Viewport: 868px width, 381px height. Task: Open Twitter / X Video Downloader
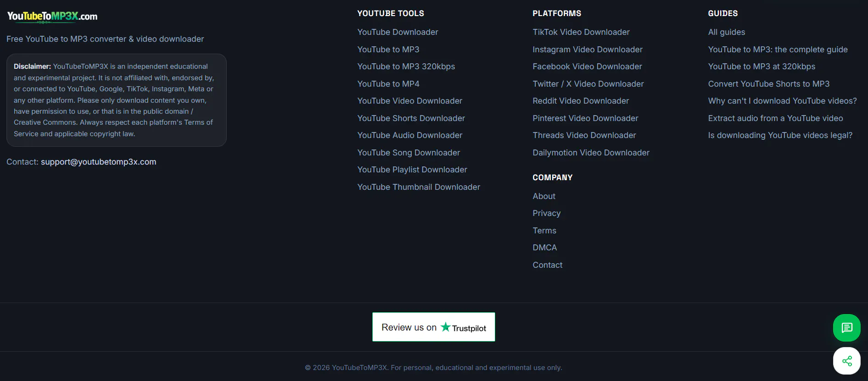point(588,84)
